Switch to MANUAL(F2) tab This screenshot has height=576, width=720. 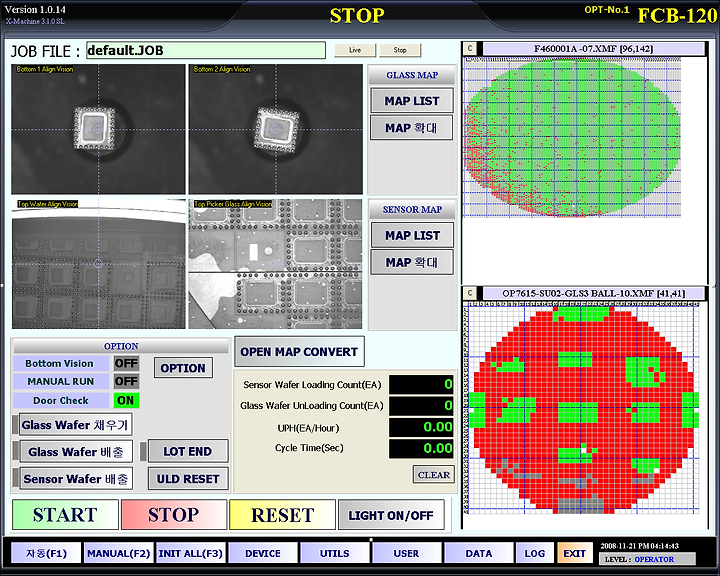pyautogui.click(x=118, y=553)
